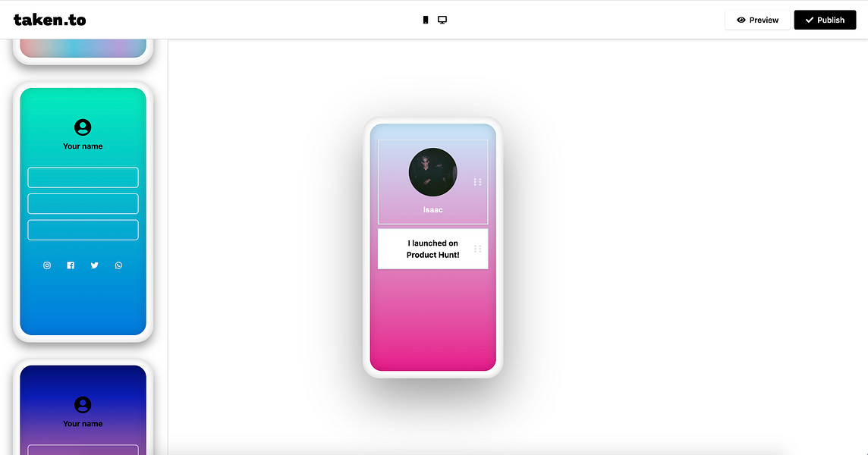The image size is (868, 455).
Task: Click the avatar icon in purple template
Action: [83, 405]
